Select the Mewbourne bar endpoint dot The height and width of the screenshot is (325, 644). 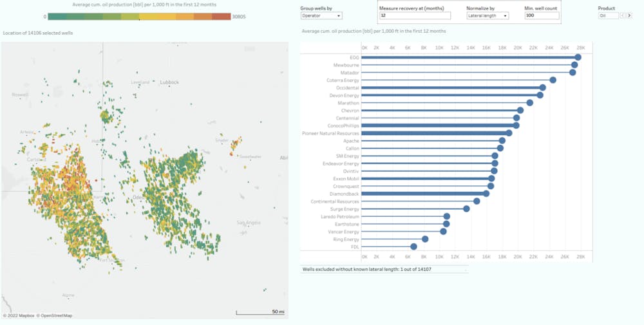pos(574,65)
